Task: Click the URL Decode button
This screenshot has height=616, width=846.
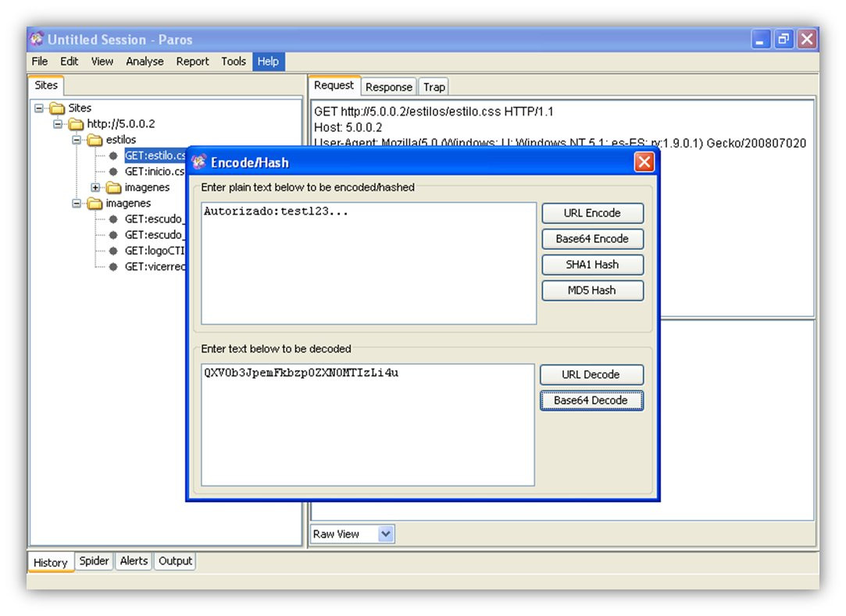Action: point(591,375)
